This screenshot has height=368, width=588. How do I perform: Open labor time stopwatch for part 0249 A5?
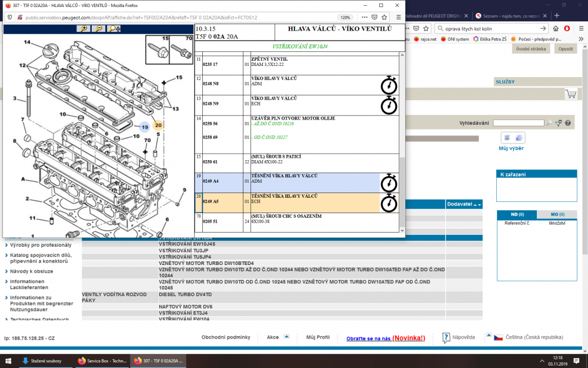tap(389, 203)
